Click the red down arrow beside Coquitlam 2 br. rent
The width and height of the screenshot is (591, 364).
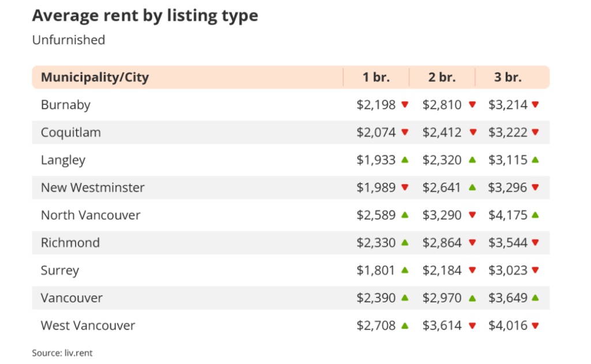(x=473, y=132)
